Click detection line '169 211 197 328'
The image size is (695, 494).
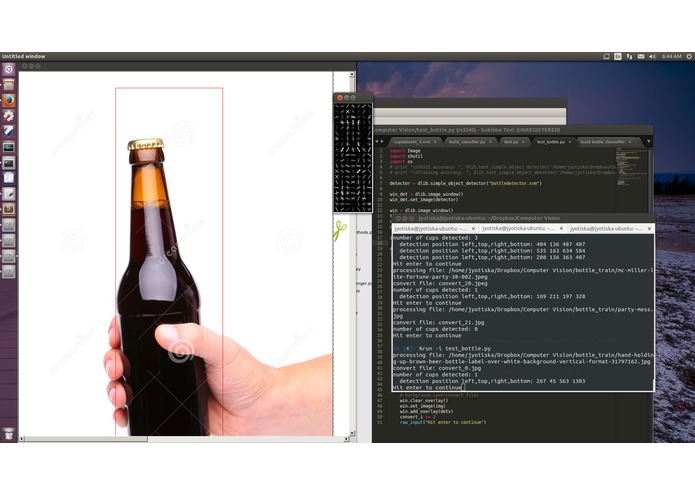coord(492,296)
